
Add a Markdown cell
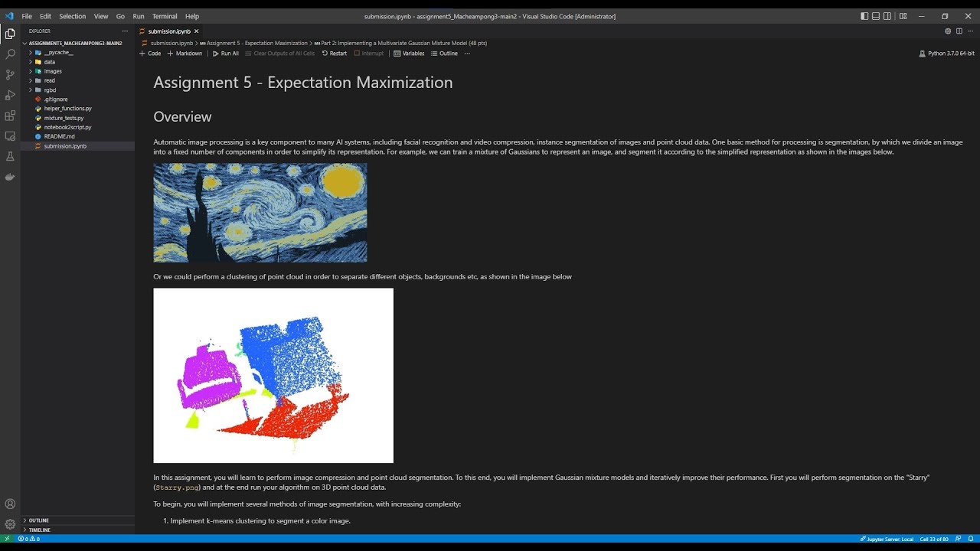coord(185,54)
